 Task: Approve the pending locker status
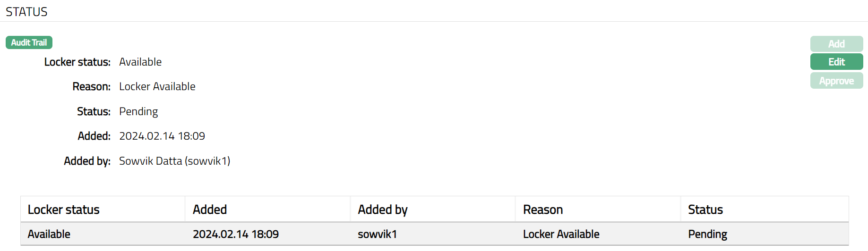click(836, 81)
